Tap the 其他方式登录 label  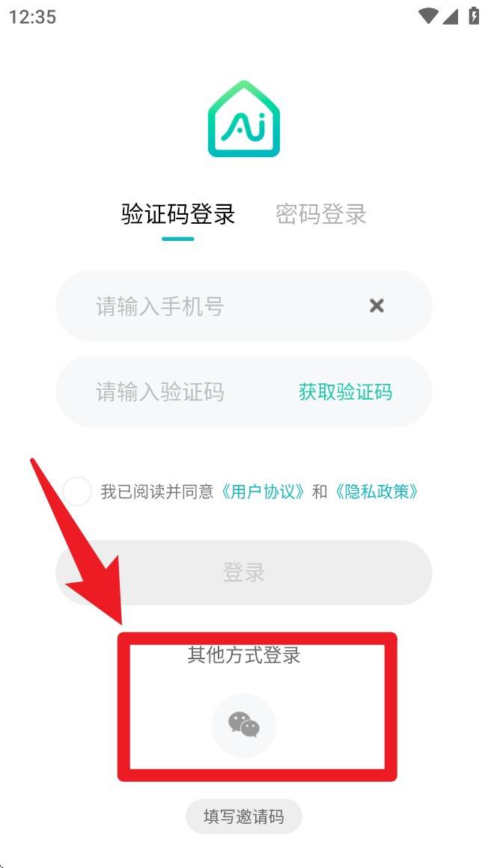click(x=244, y=655)
